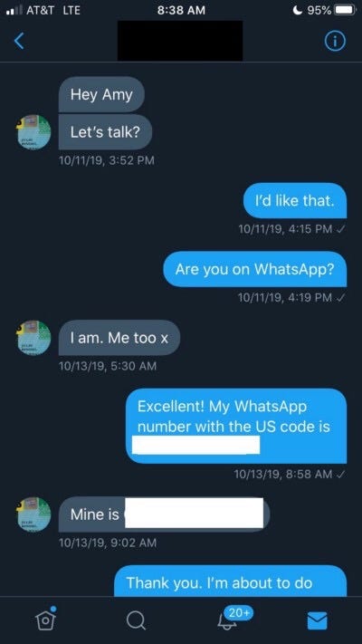The height and width of the screenshot is (644, 362).
Task: Tap sender avatar beside "I am. Me too x"
Action: [33, 338]
